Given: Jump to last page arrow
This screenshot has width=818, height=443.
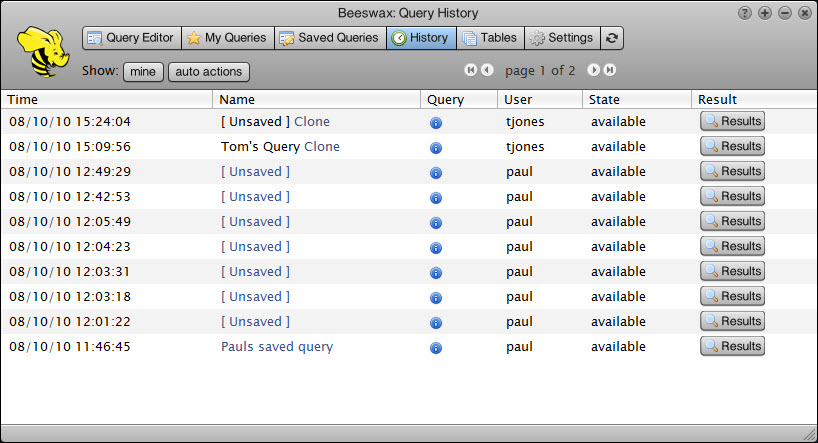Looking at the screenshot, I should pos(609,70).
